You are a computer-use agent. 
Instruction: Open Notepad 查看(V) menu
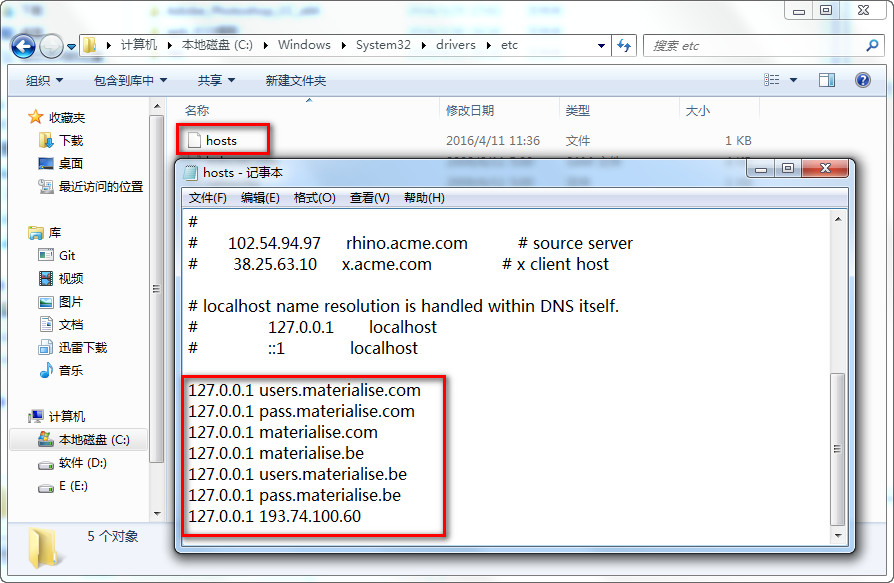coord(369,198)
